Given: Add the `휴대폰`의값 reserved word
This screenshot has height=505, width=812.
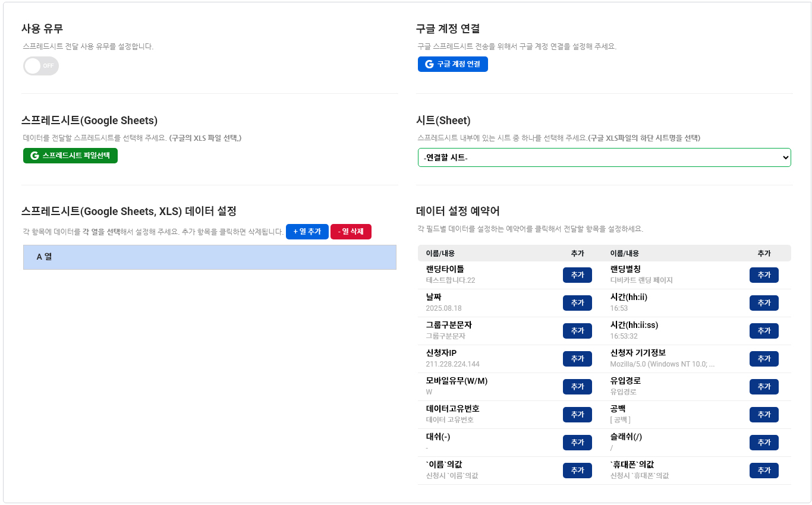Looking at the screenshot, I should 763,471.
